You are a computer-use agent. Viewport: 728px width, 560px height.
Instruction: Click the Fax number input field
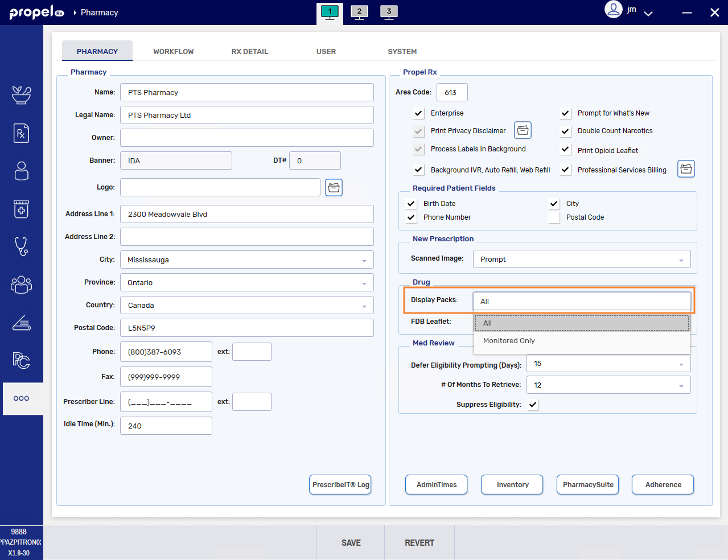click(166, 377)
